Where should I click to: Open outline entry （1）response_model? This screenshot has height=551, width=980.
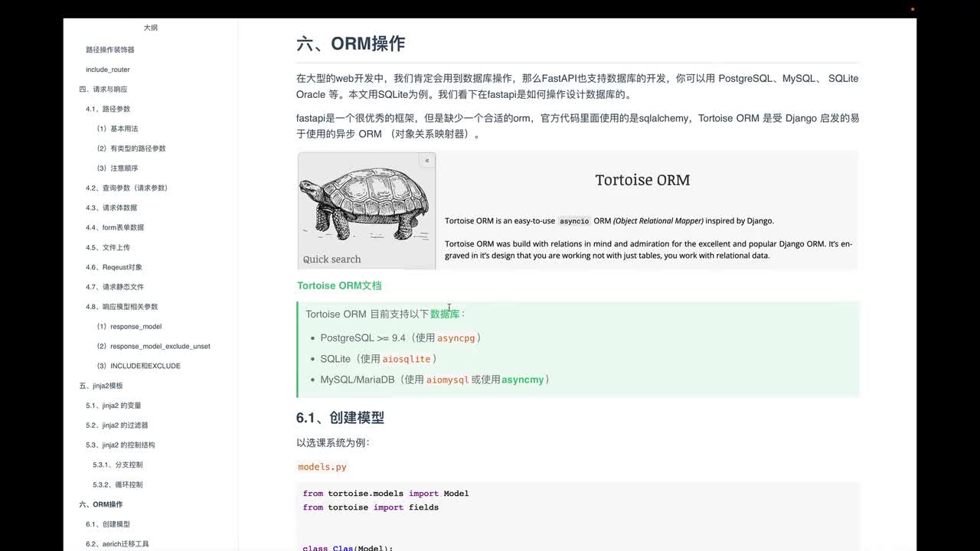(x=128, y=327)
